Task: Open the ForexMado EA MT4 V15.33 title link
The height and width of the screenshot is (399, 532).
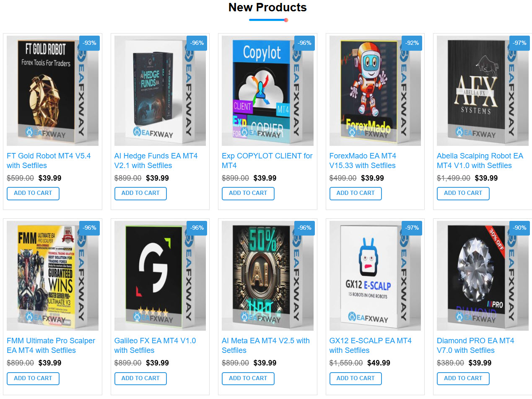Action: click(363, 161)
